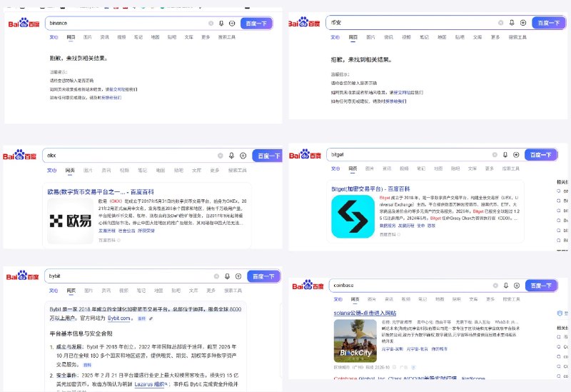
Task: Open 搜索工具 under the 币安 search
Action: (517, 37)
